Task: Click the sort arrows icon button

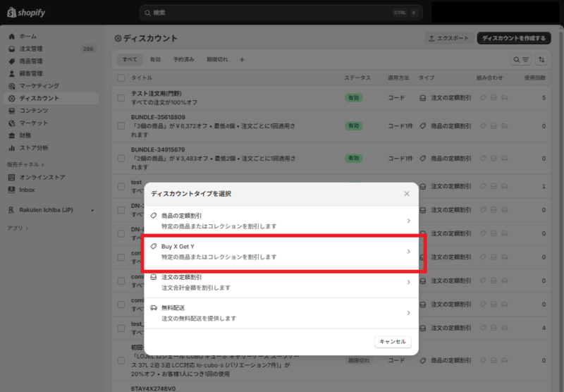Action: pyautogui.click(x=541, y=60)
